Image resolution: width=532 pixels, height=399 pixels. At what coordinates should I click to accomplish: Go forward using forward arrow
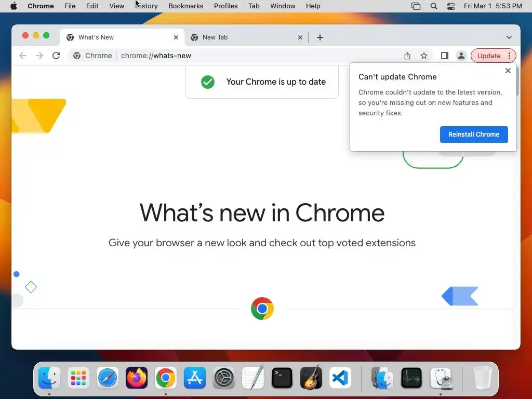[x=39, y=56]
